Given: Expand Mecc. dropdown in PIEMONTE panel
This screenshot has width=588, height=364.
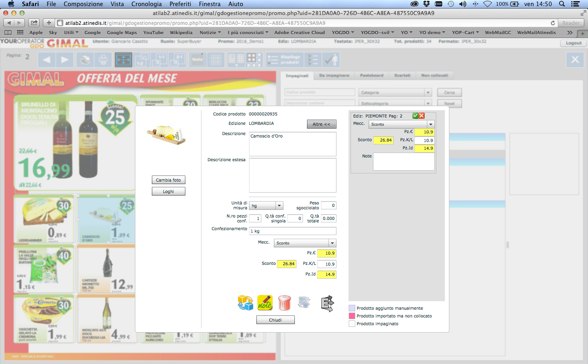Looking at the screenshot, I should [430, 124].
